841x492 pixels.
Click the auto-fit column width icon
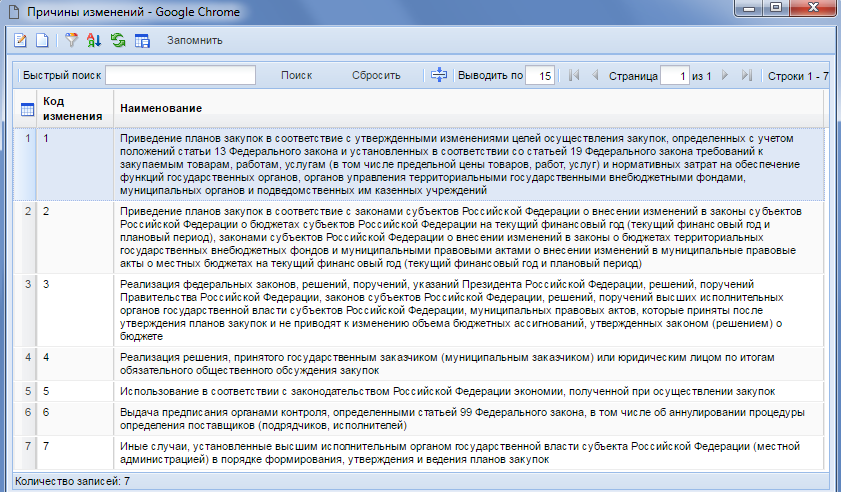click(438, 75)
